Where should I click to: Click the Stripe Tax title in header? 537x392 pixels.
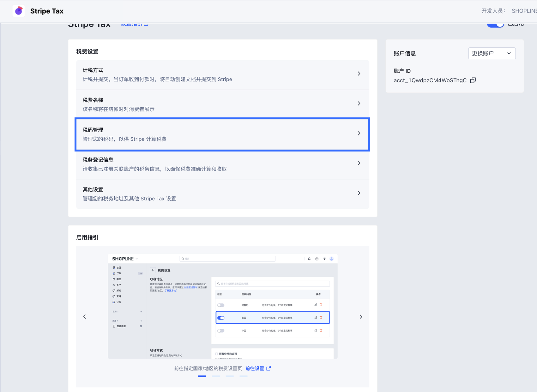pos(47,11)
